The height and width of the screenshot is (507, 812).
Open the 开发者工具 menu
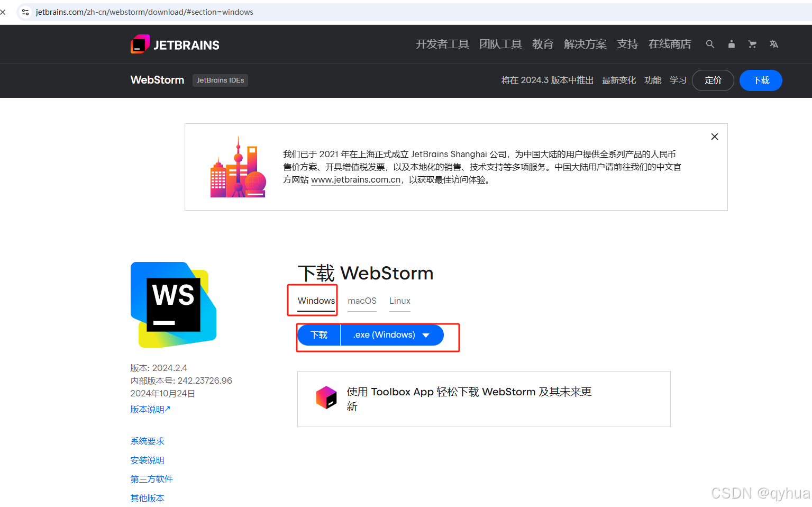click(442, 44)
